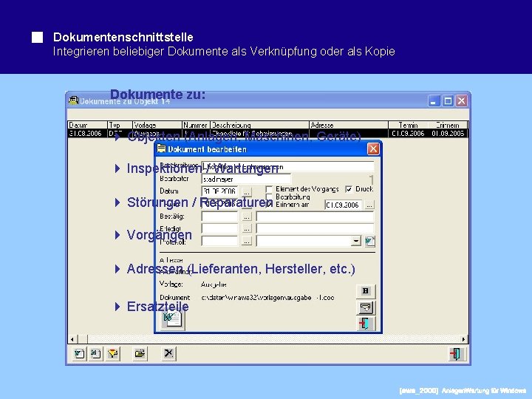Open the Protokoll dropdown arrow
The image size is (532, 399).
click(x=356, y=241)
